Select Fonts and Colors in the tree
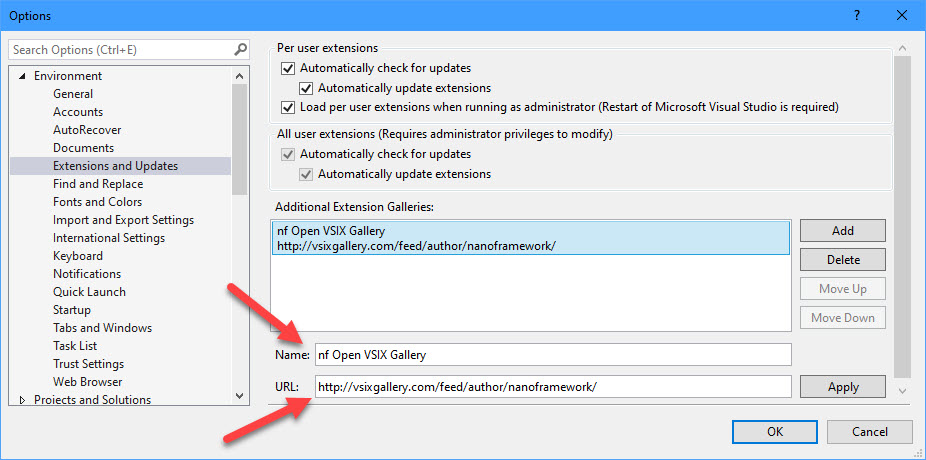Image resolution: width=926 pixels, height=460 pixels. tap(97, 202)
